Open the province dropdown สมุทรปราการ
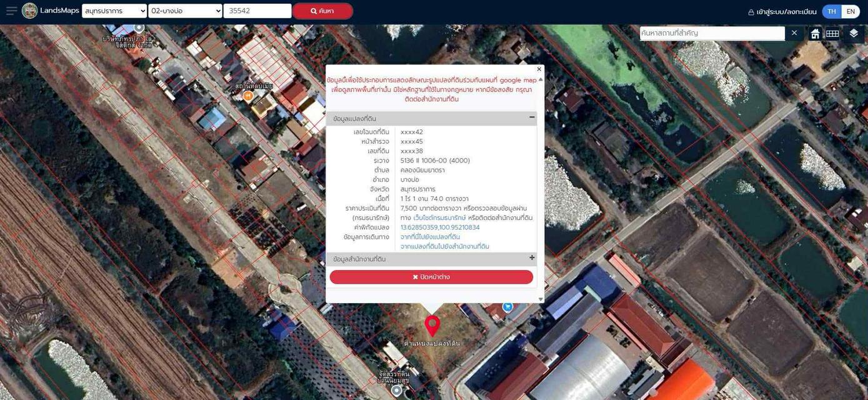The image size is (868, 400). click(x=114, y=11)
